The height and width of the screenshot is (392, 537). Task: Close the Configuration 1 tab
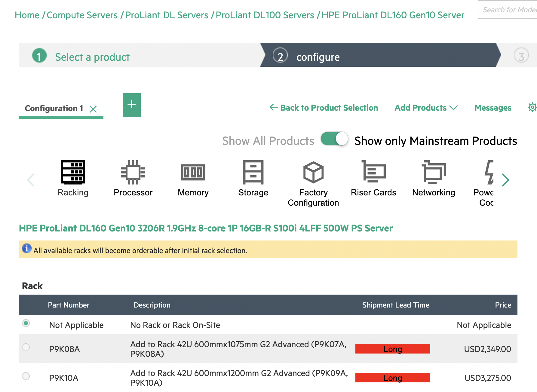coord(93,109)
